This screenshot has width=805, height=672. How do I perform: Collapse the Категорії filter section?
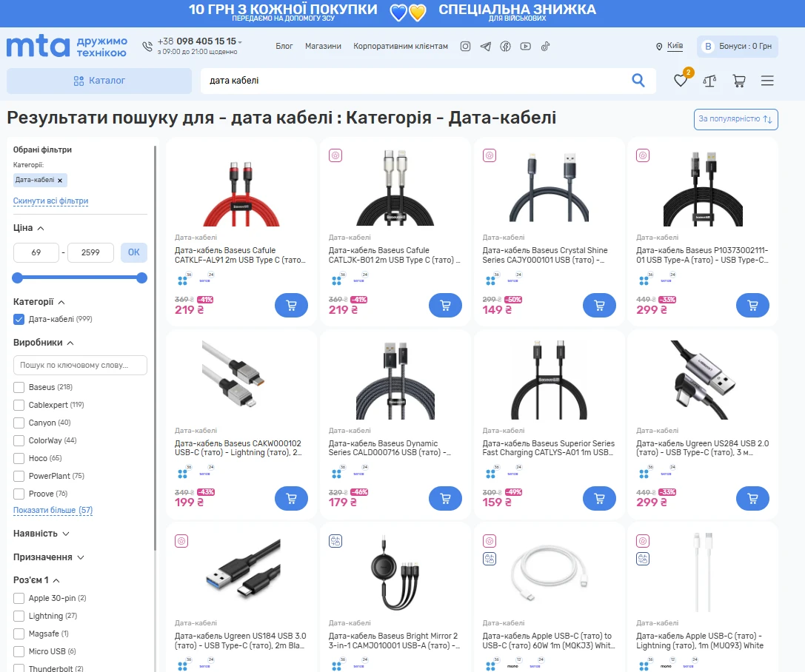click(x=39, y=302)
